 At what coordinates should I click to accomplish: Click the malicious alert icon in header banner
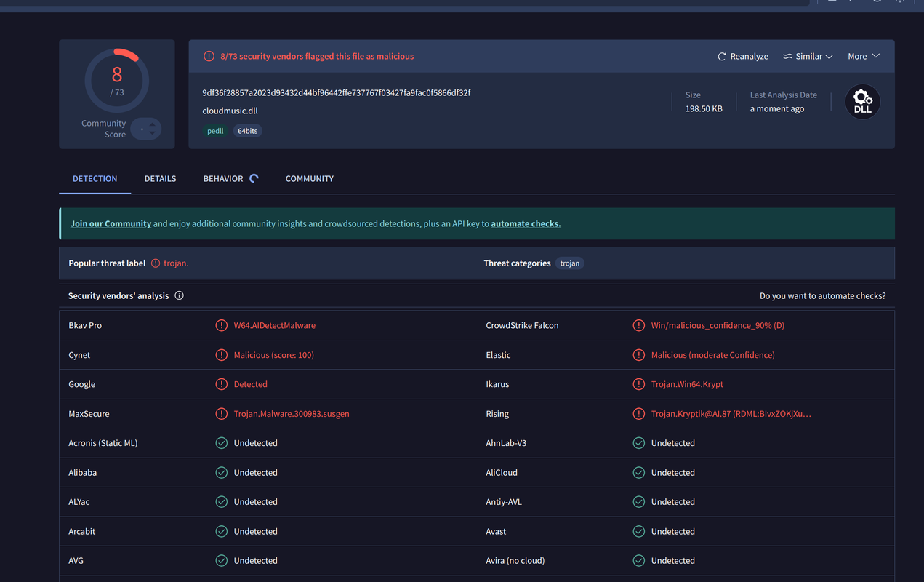coord(209,56)
